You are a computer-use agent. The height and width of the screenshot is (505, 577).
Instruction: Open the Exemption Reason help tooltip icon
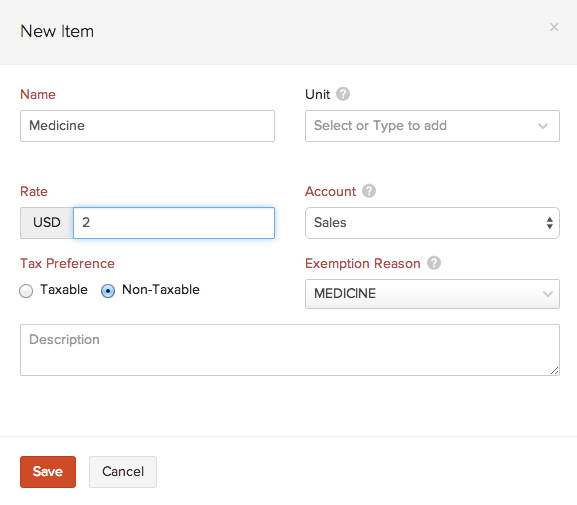[434, 263]
